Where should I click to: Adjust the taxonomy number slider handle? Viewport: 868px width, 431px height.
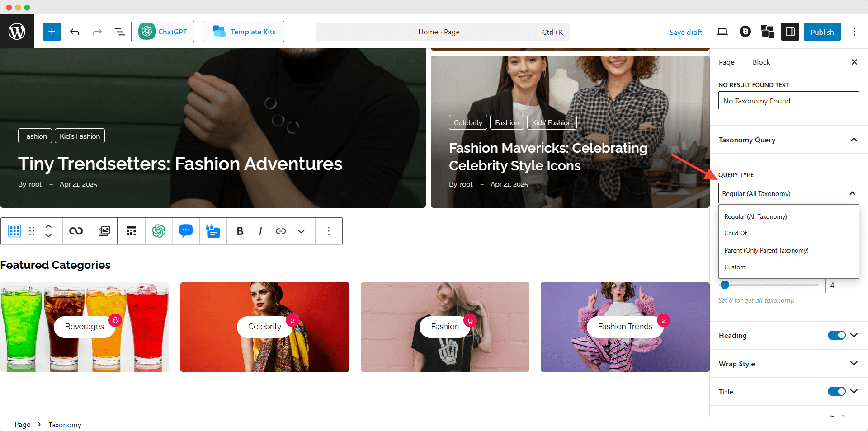[725, 285]
